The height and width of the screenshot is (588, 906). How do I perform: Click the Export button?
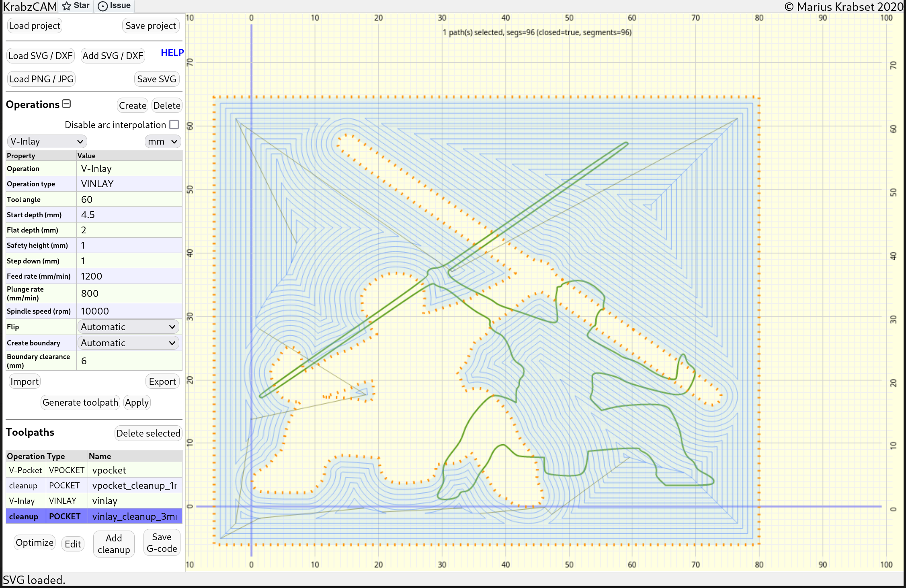(x=162, y=382)
